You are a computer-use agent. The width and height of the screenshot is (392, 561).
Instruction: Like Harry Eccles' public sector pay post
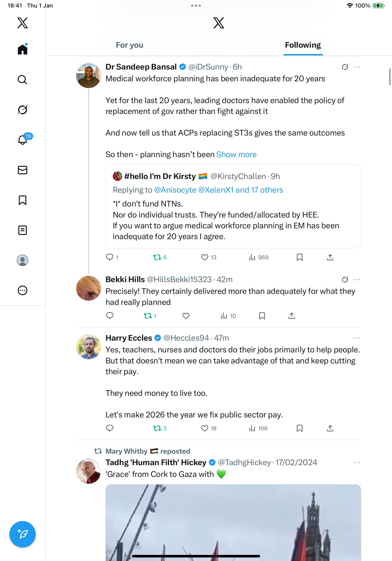[x=204, y=428]
